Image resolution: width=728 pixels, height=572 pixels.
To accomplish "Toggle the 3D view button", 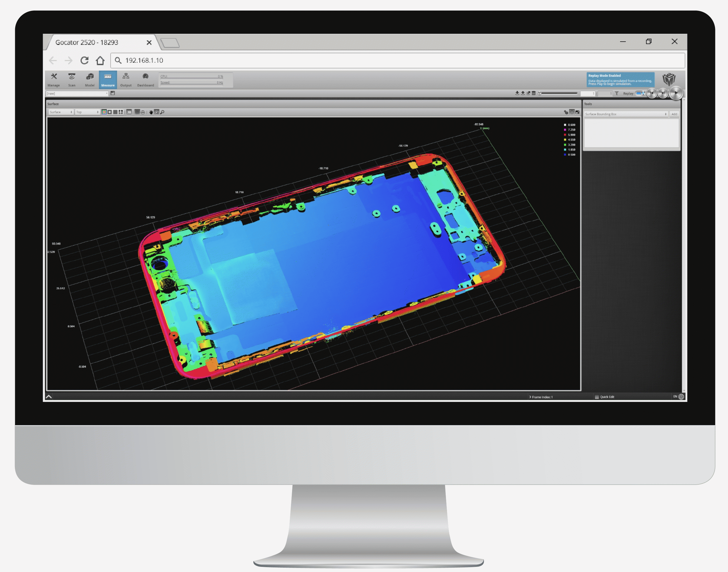I will 129,112.
